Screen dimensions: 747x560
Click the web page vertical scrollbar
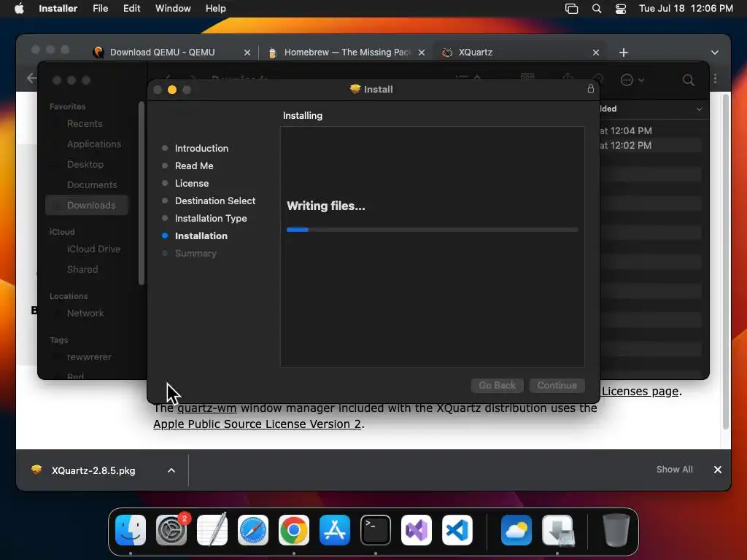[726, 262]
